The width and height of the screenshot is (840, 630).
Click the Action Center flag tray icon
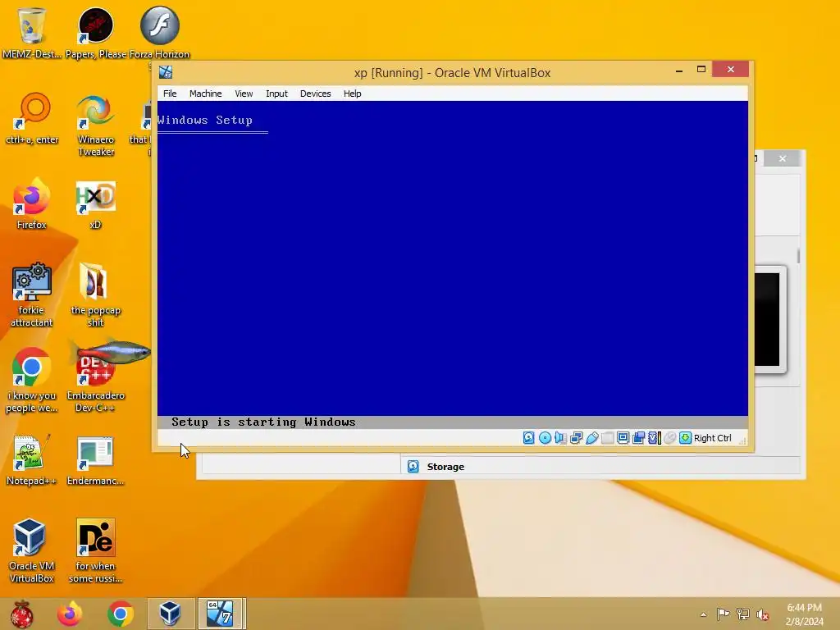724,614
